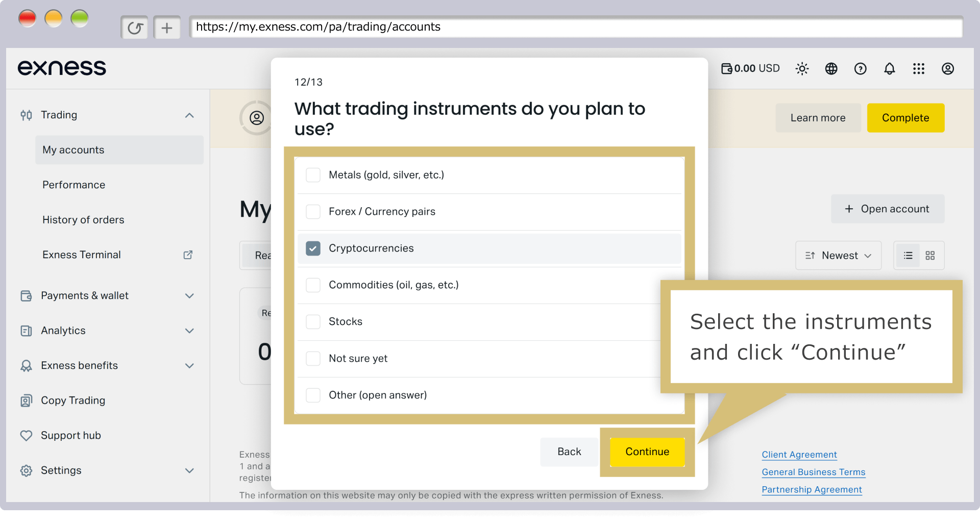Switch to grid view icon
980x525 pixels.
point(930,255)
